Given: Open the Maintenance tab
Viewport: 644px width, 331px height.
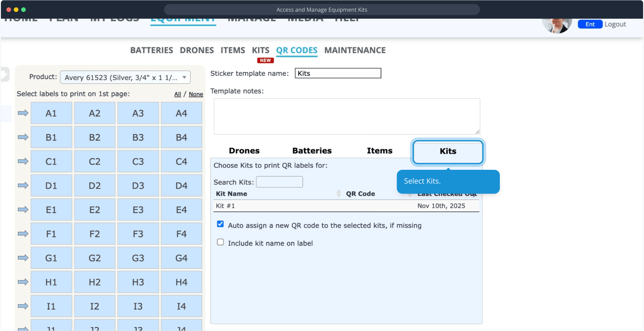Looking at the screenshot, I should tap(355, 50).
